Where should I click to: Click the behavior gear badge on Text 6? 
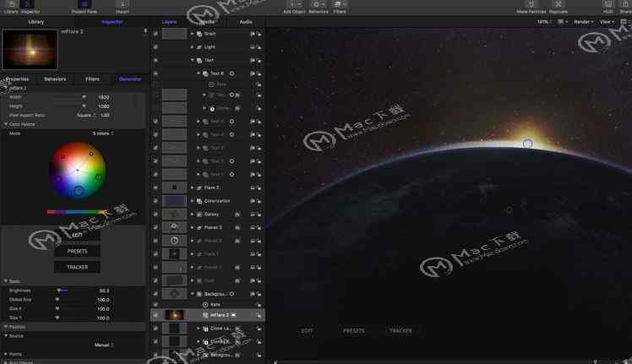[x=232, y=73]
